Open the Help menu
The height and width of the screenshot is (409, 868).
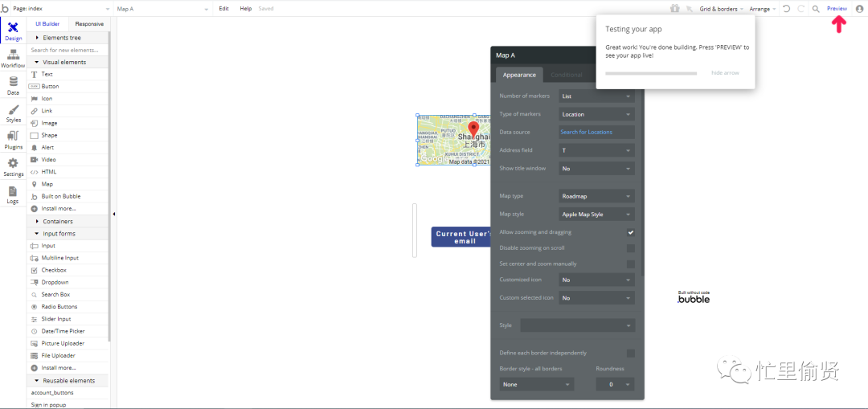point(246,9)
